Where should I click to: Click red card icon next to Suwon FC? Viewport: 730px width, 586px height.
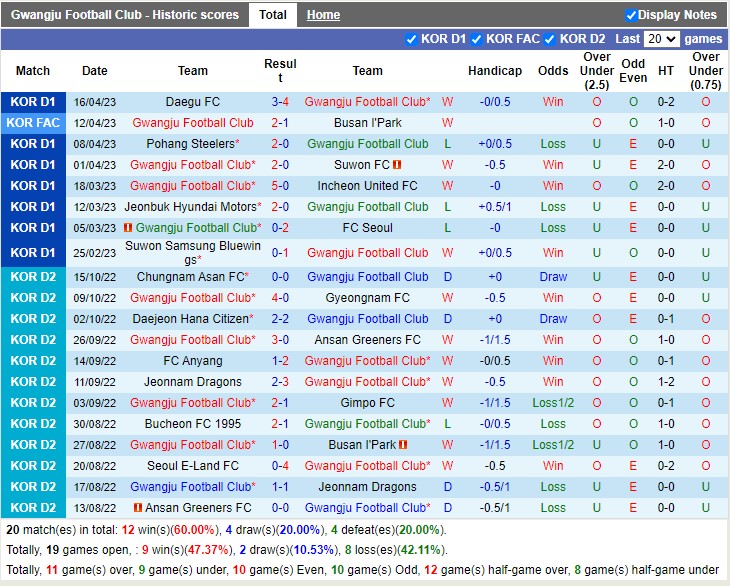397,165
